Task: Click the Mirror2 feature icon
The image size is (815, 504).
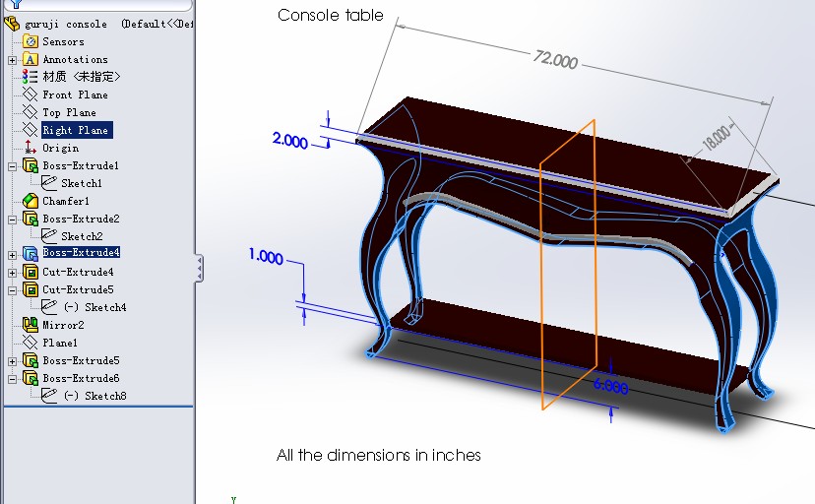Action: pyautogui.click(x=31, y=325)
